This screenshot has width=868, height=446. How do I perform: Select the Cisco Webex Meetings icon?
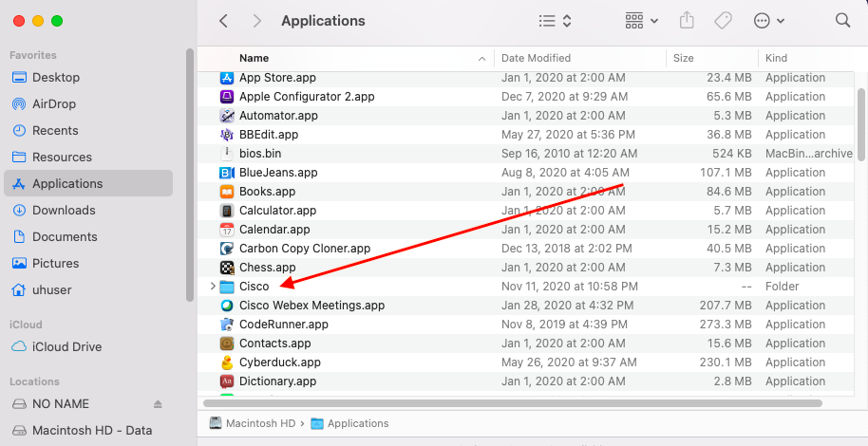coord(227,306)
